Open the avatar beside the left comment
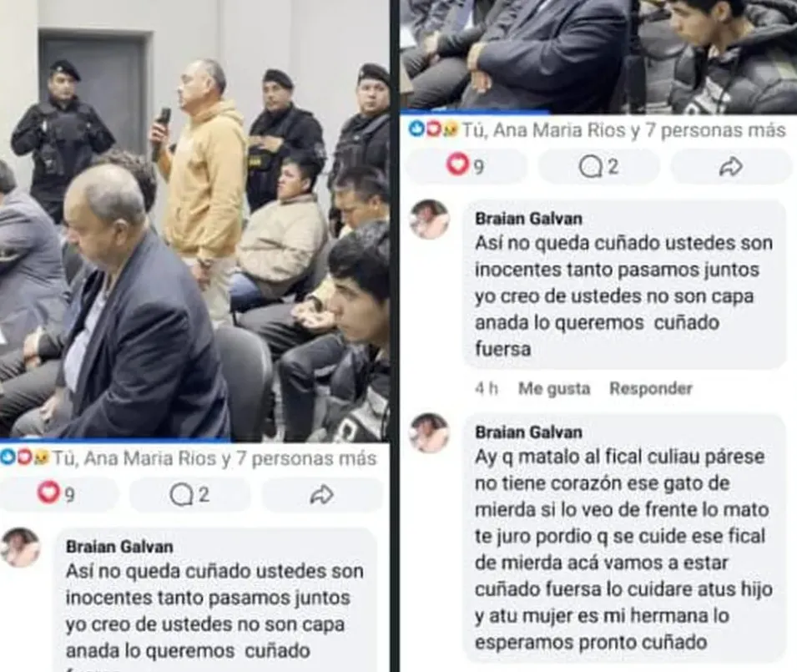This screenshot has height=672, width=797. tap(20, 548)
